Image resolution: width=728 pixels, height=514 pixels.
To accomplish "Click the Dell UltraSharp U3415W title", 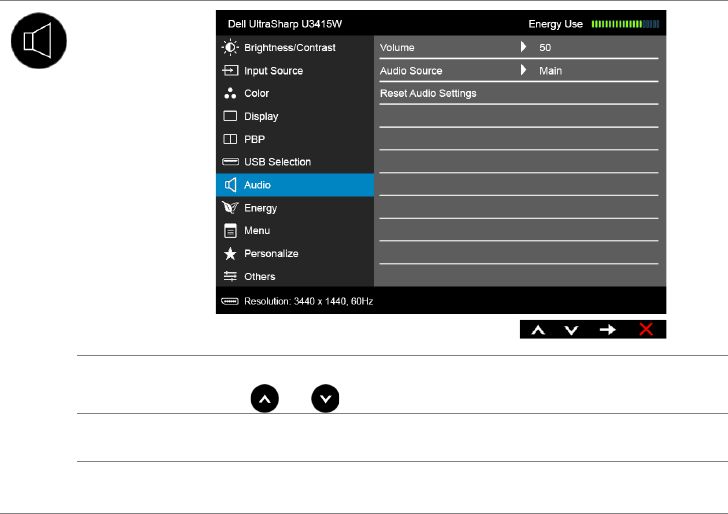I will click(x=285, y=24).
